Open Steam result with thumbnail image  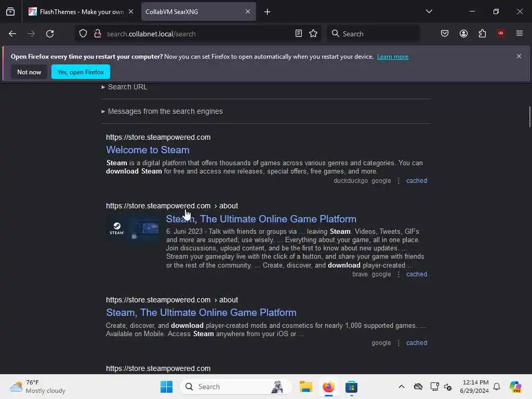click(261, 219)
